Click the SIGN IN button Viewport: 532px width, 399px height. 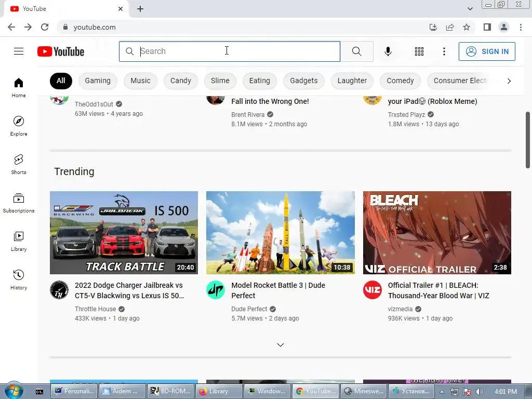click(x=487, y=51)
